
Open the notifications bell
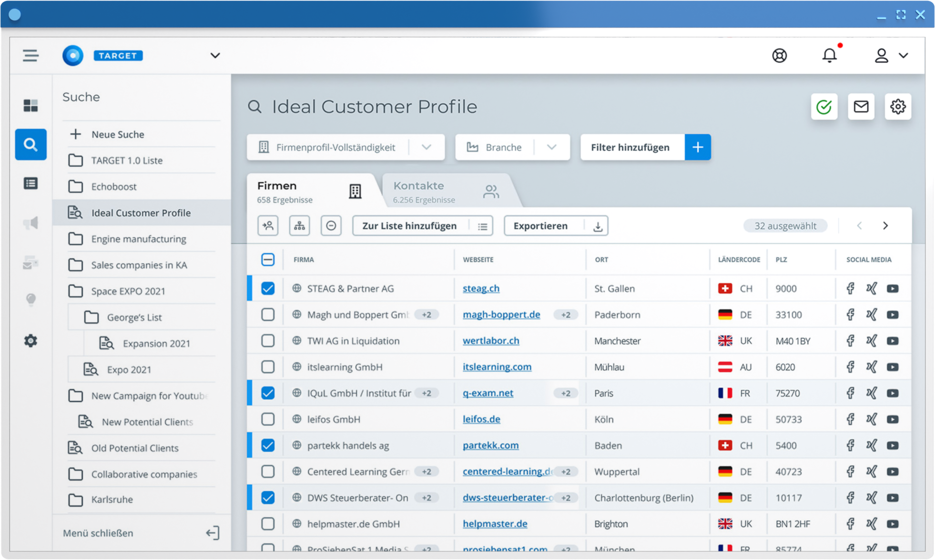[x=829, y=55]
